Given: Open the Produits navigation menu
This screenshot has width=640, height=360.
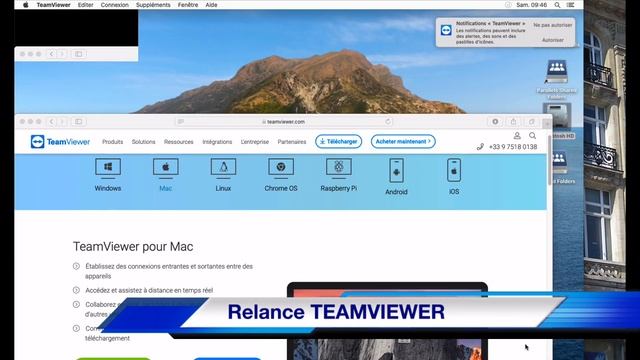Looking at the screenshot, I should tap(113, 142).
